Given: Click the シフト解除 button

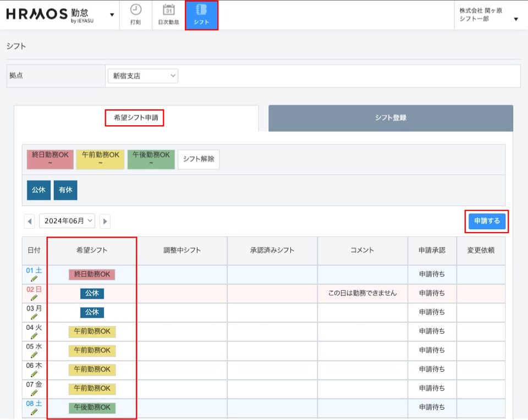Looking at the screenshot, I should click(198, 159).
